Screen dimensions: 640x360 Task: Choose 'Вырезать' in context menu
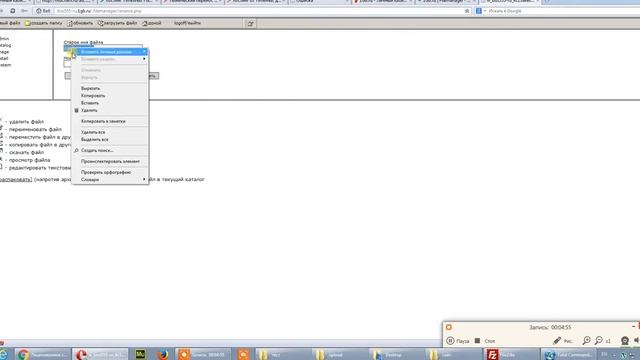point(110,88)
